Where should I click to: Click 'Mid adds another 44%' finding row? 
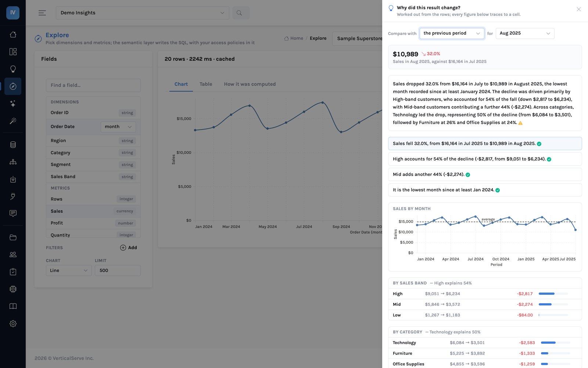pyautogui.click(x=485, y=174)
